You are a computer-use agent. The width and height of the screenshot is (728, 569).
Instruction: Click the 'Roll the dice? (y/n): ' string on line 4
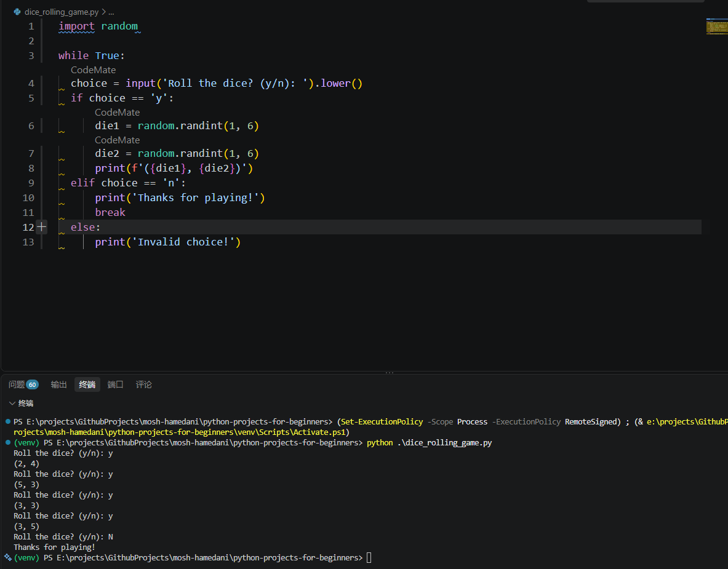(x=235, y=84)
